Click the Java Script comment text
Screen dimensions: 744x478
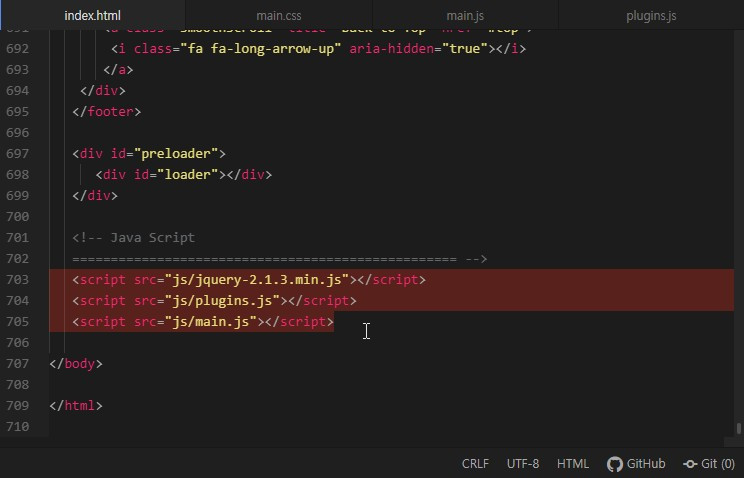tap(152, 237)
